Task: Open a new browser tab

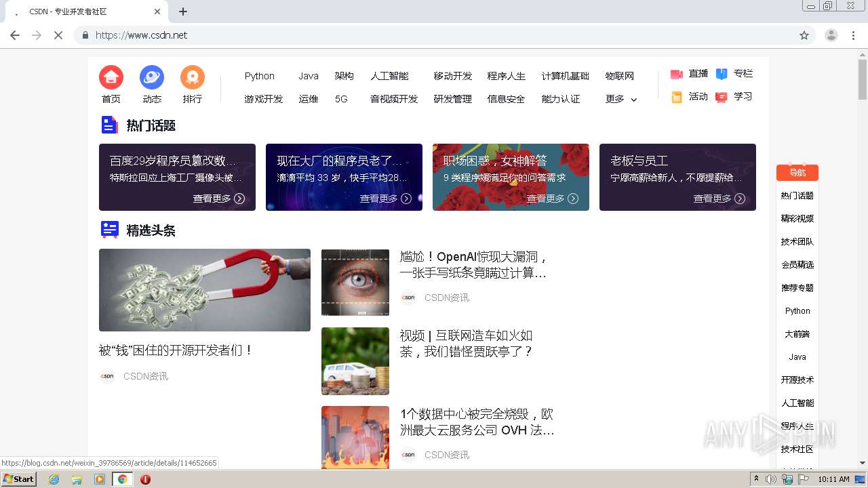Action: pyautogui.click(x=183, y=12)
